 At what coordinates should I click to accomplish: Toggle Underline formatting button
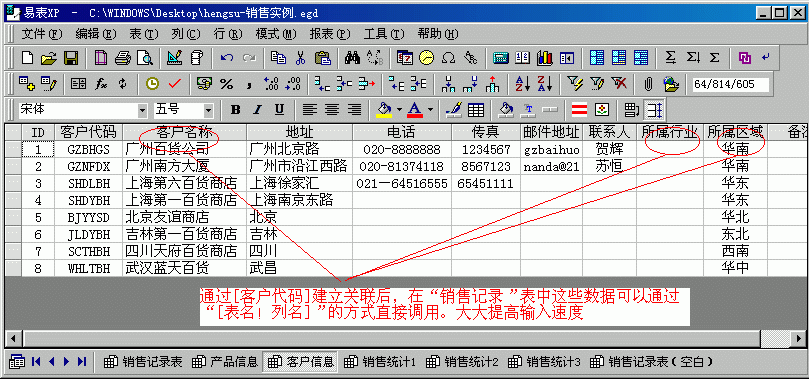[279, 109]
